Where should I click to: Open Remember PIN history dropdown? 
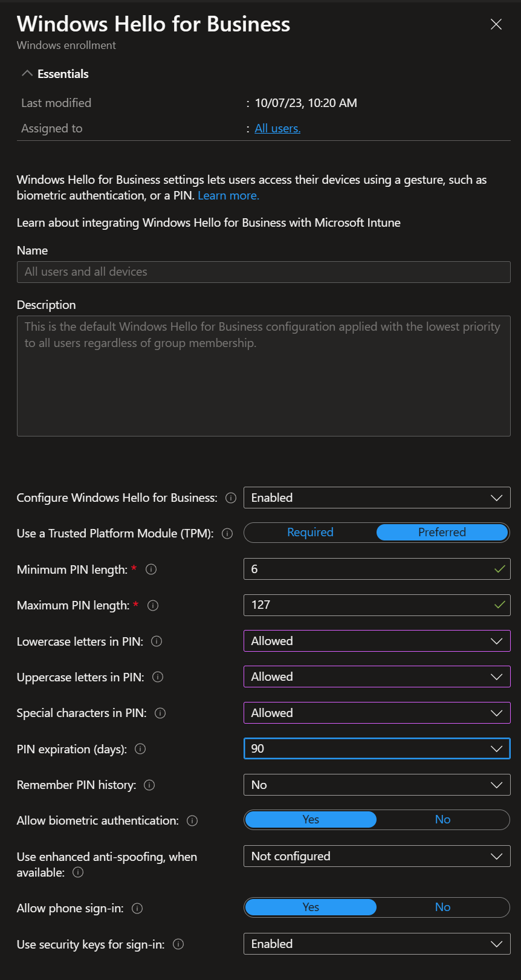377,785
